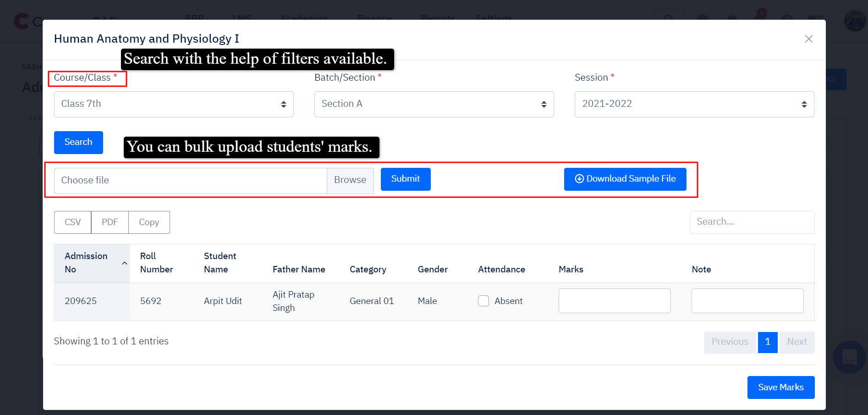Go to the Previous page

[730, 343]
